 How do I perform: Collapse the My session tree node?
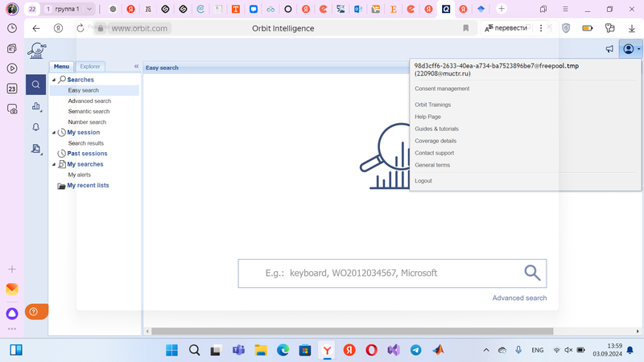point(54,133)
